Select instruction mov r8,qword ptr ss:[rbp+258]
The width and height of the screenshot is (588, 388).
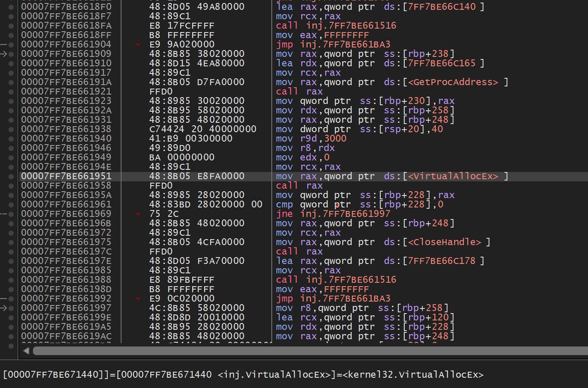[362, 308]
